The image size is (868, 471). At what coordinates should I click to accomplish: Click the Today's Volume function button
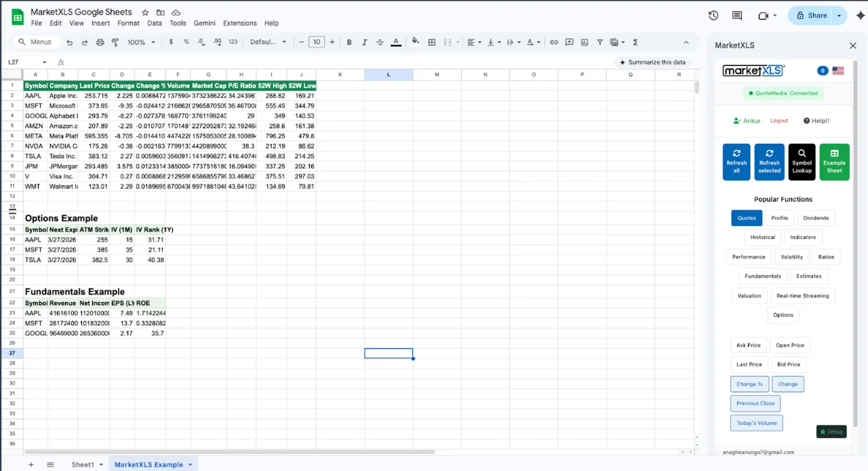[757, 423]
